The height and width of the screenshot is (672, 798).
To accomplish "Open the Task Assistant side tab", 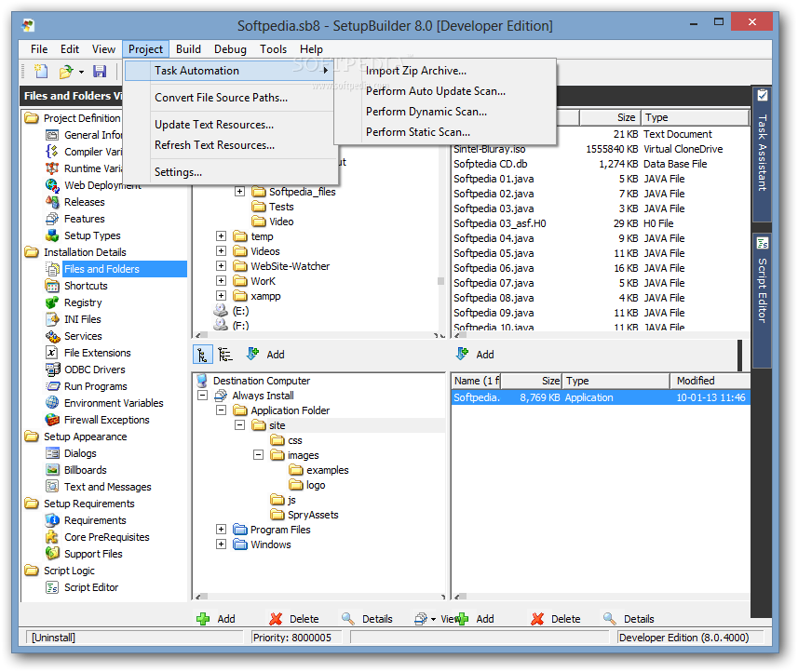I will click(762, 153).
